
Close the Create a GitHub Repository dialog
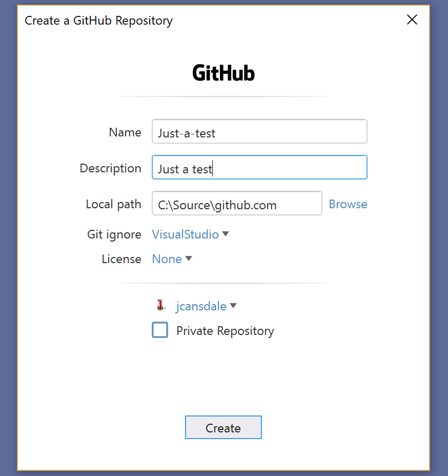point(412,20)
